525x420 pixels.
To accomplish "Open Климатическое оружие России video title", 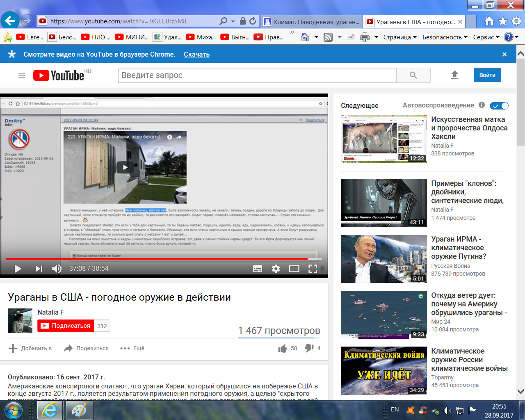I will click(469, 360).
